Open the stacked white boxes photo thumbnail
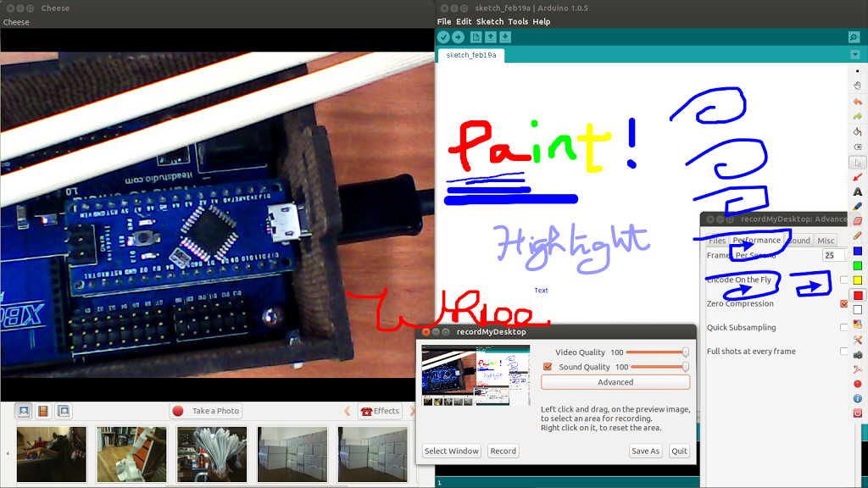 (x=292, y=454)
